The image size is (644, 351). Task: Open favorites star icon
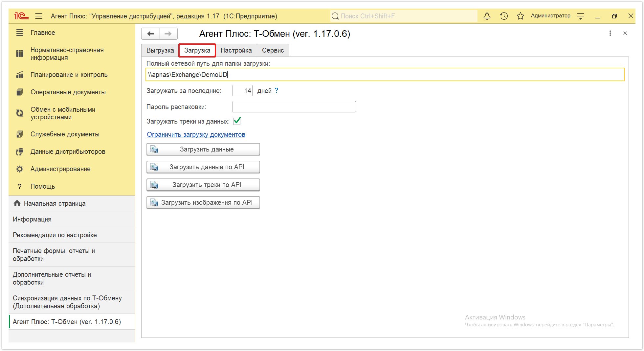point(520,16)
